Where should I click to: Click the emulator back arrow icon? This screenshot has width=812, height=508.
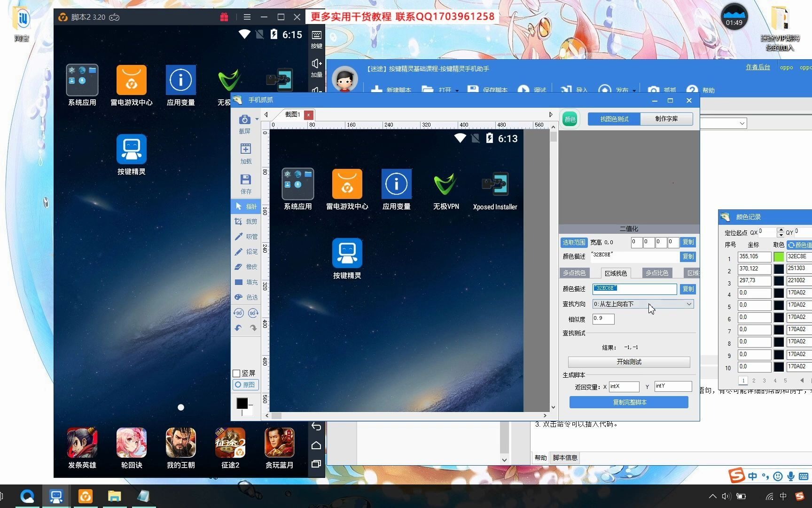click(316, 426)
